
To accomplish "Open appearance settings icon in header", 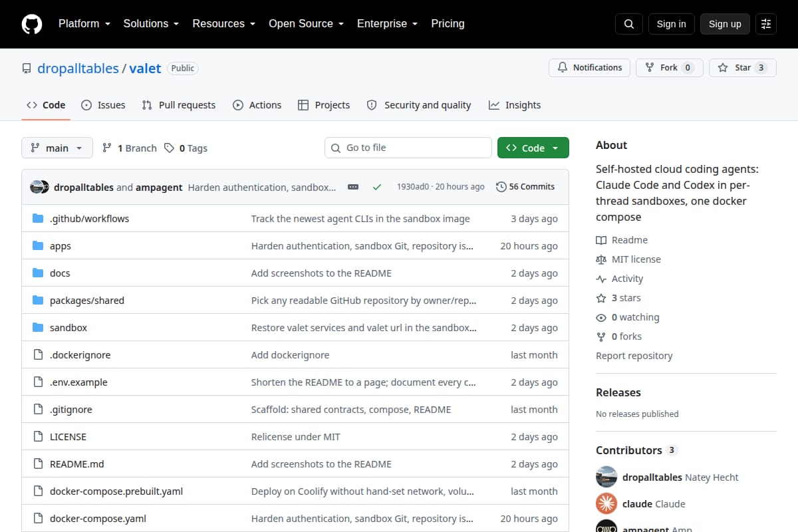I will click(766, 24).
